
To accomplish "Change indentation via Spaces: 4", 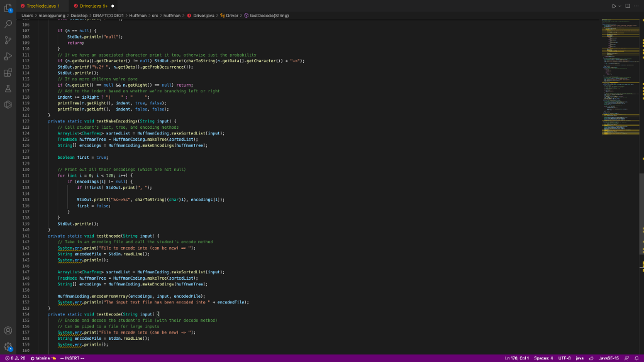I will (x=543, y=358).
